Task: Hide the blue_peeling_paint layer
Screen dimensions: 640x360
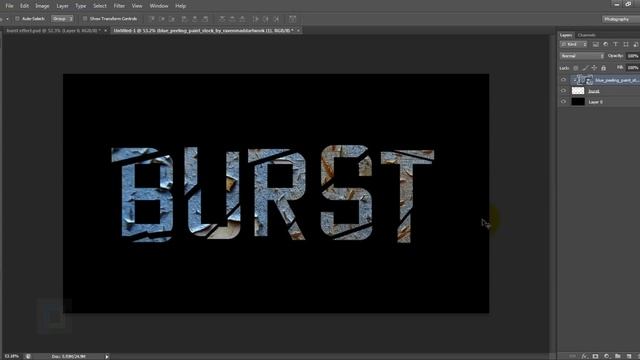Action: pos(563,80)
